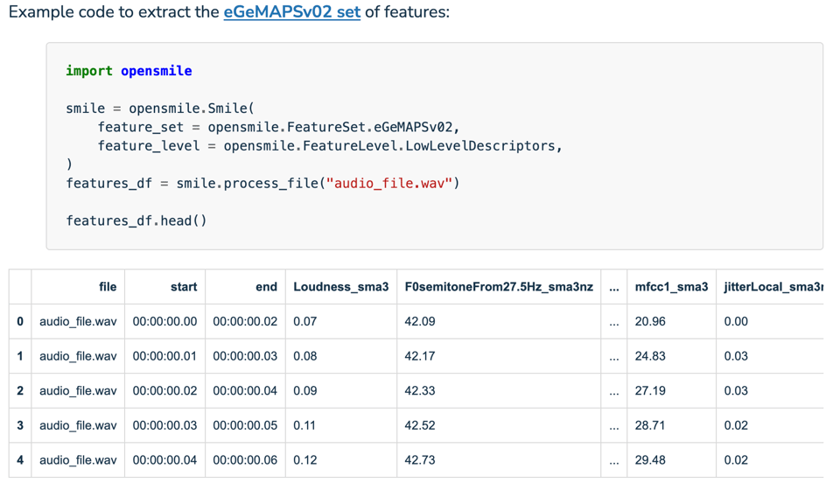840x504 pixels.
Task: Click the start column header
Action: (185, 286)
